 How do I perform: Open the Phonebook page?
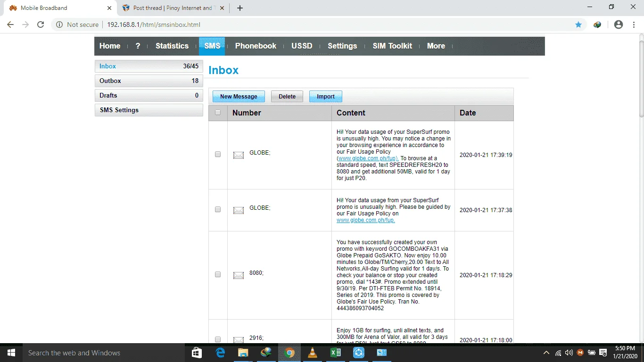(x=256, y=46)
